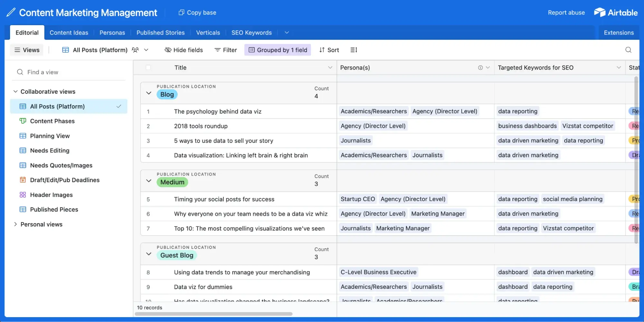Toggle Hide fields

pos(183,50)
